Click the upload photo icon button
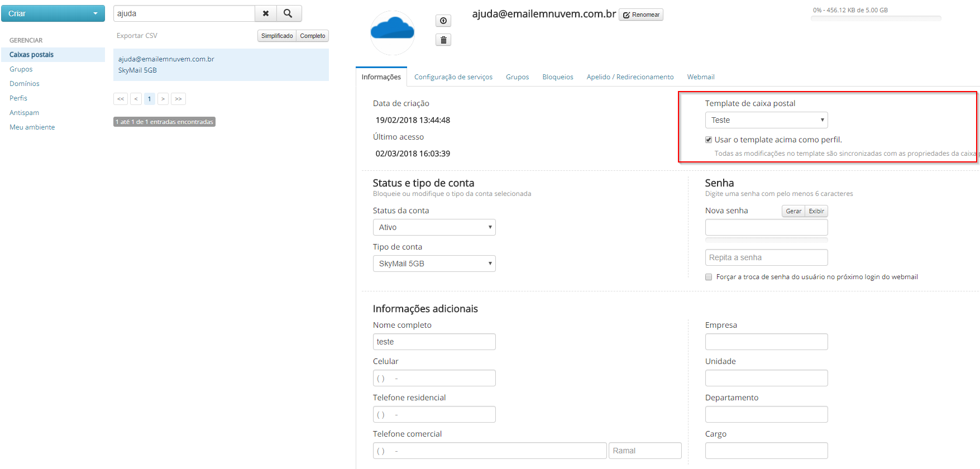Image resolution: width=980 pixels, height=469 pixels. [443, 21]
